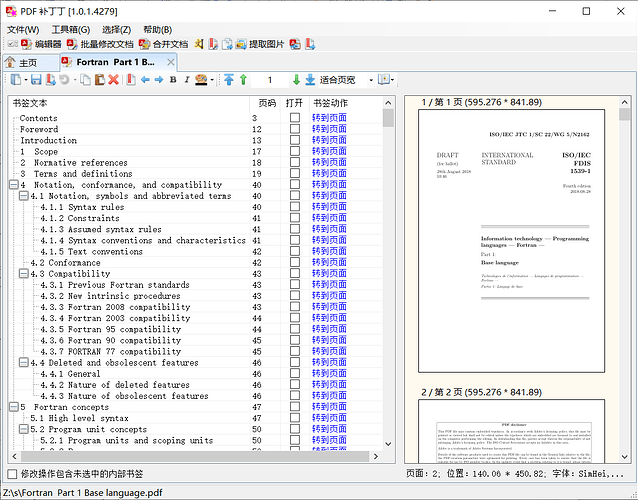
Task: Open 合并文档 merge documents tool
Action: [x=164, y=44]
